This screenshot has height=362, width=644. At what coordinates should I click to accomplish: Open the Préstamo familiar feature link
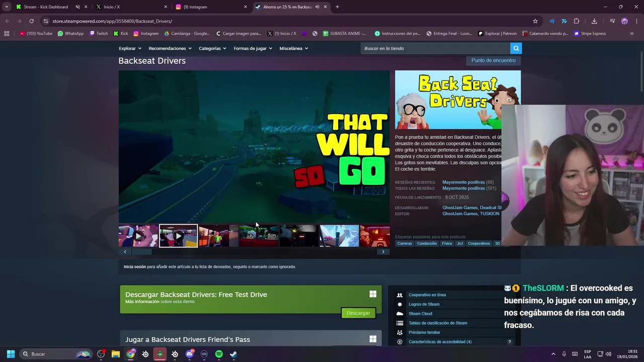tap(424, 332)
